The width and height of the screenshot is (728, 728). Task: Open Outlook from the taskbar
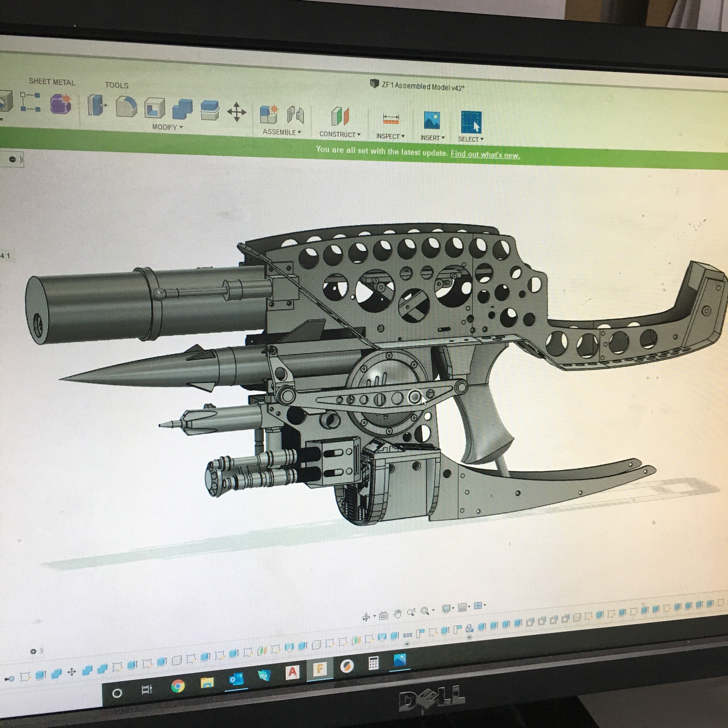(x=236, y=679)
